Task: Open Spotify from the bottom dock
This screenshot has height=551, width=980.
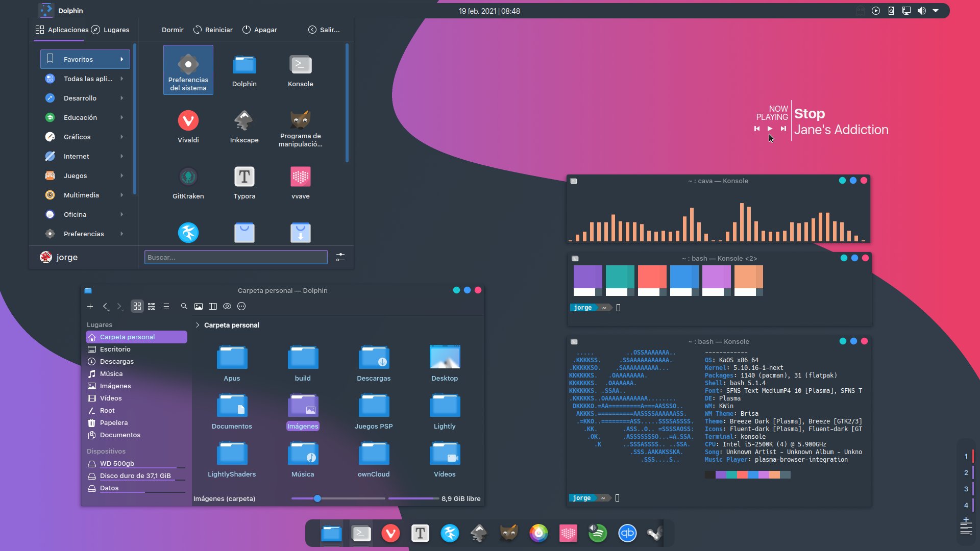Action: (598, 533)
